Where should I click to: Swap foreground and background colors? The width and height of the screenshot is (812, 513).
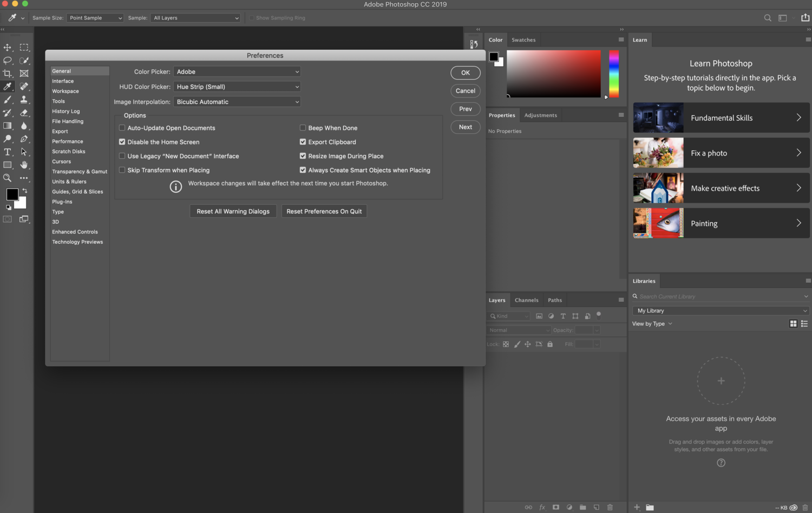point(24,191)
